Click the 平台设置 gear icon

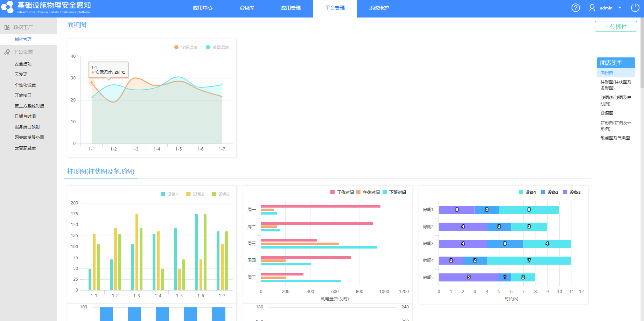(x=7, y=52)
